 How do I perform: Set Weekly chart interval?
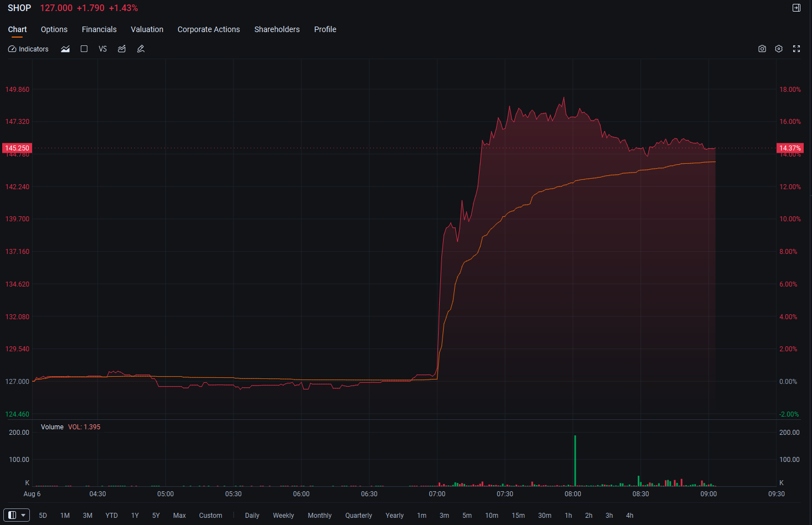283,516
